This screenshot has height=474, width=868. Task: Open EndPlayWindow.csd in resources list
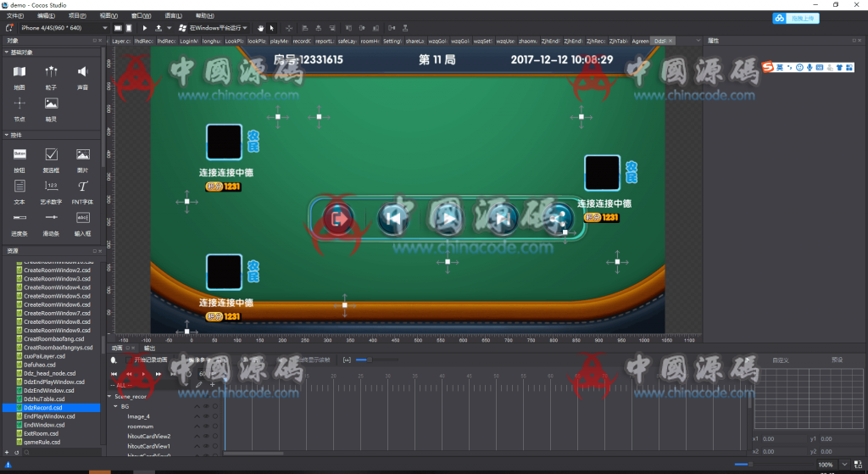[49, 416]
